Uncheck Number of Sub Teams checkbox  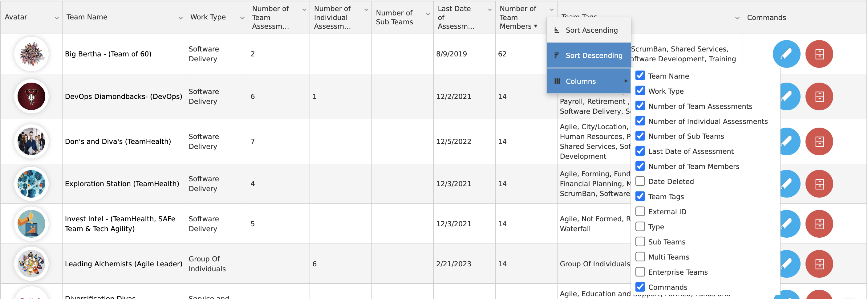[640, 136]
